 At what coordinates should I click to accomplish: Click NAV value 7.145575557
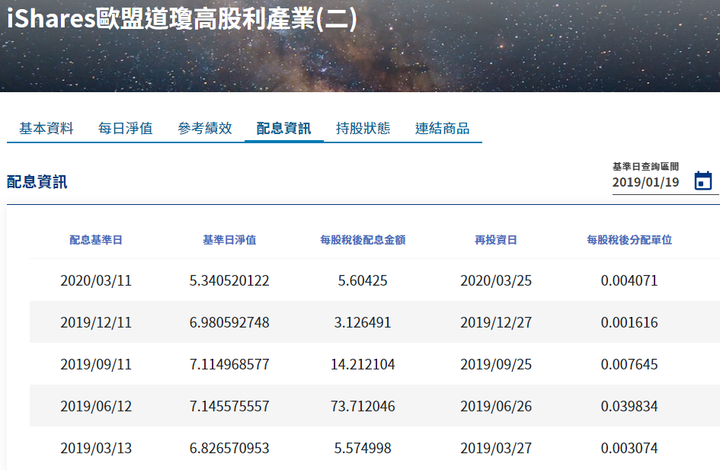(x=229, y=406)
